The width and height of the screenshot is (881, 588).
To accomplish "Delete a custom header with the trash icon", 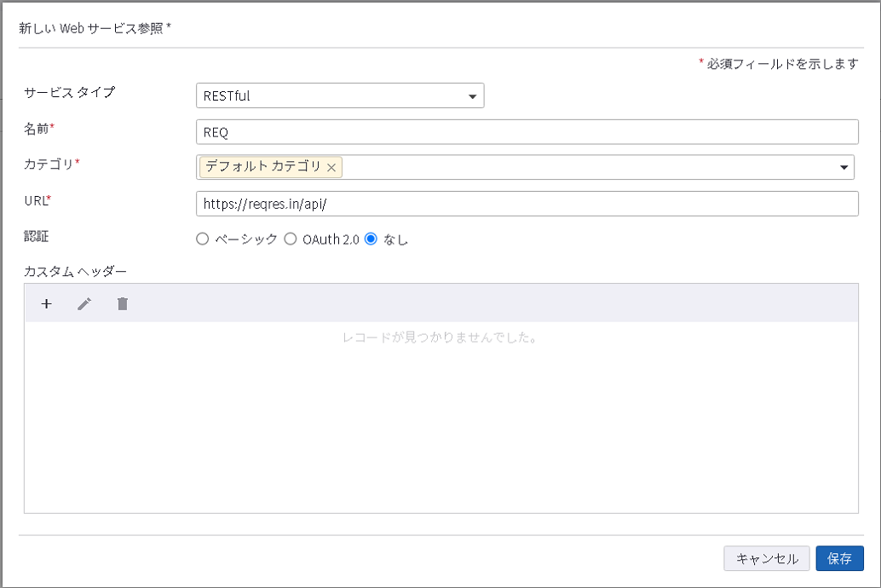I will 122,303.
